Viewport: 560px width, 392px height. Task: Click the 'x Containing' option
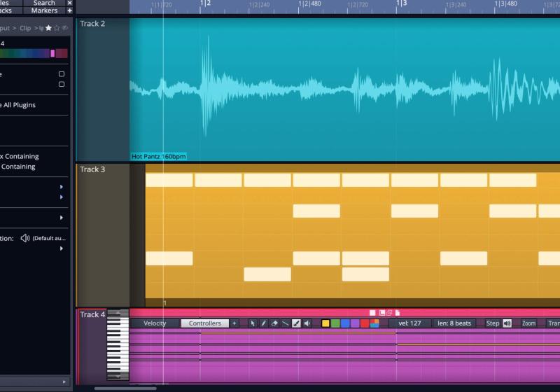[x=20, y=156]
